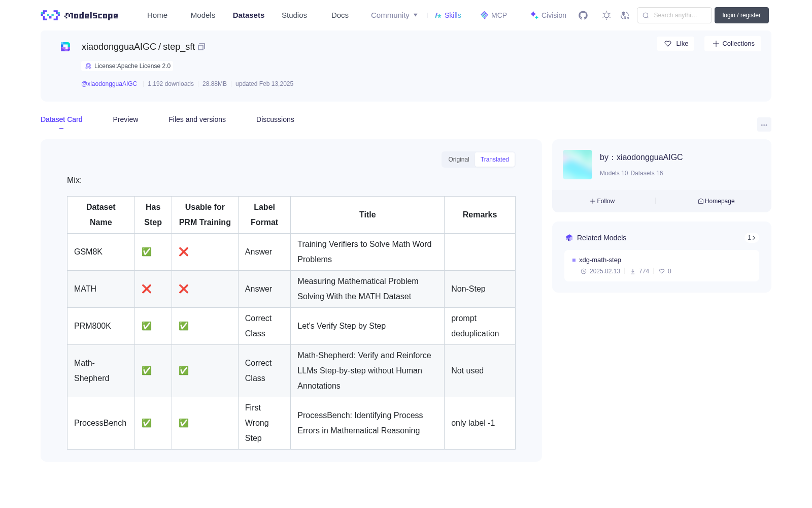The image size is (812, 508).
Task: Open the Add to Collections menu
Action: coord(733,44)
